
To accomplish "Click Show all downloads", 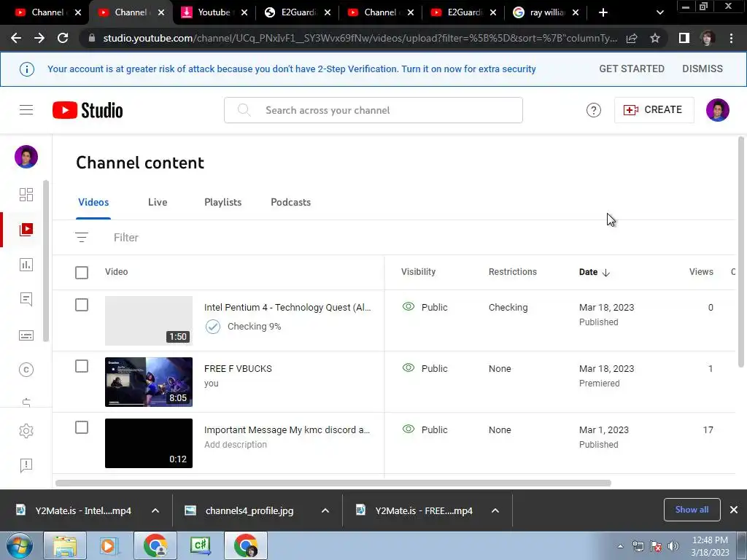I will [x=692, y=510].
